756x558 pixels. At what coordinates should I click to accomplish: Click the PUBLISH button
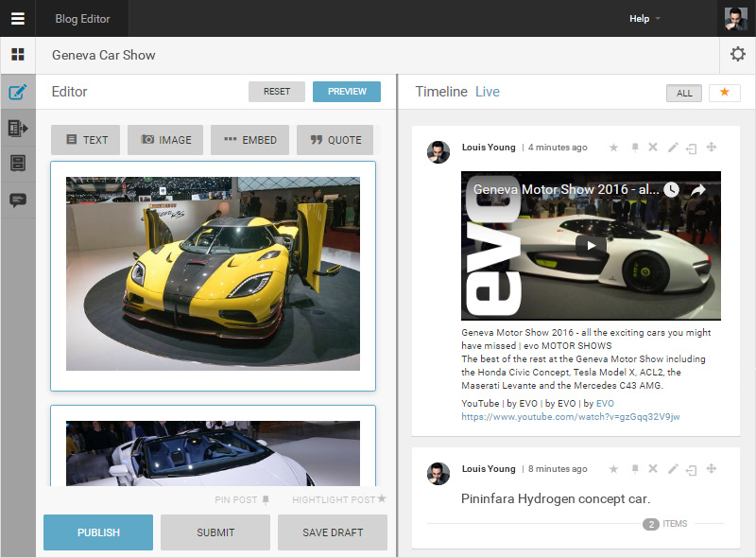coord(97,532)
